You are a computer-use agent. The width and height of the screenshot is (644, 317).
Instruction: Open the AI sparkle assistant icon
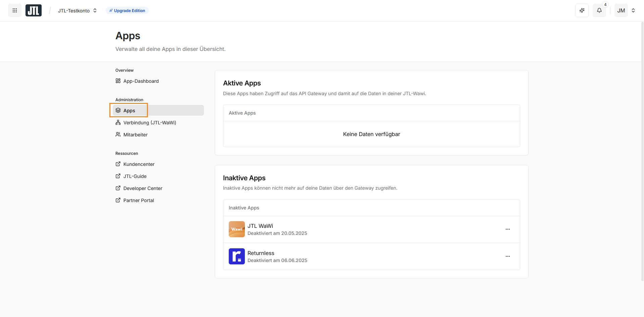[x=582, y=10]
